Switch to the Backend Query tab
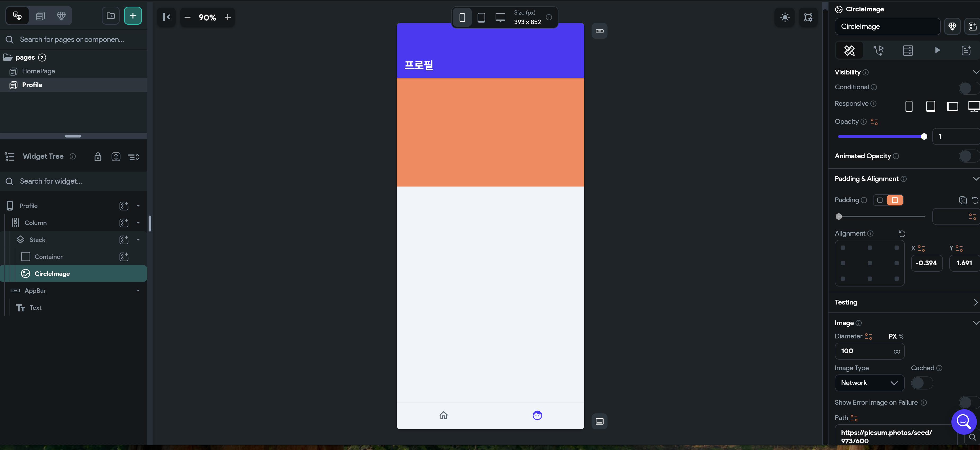Image resolution: width=980 pixels, height=450 pixels. [x=908, y=50]
